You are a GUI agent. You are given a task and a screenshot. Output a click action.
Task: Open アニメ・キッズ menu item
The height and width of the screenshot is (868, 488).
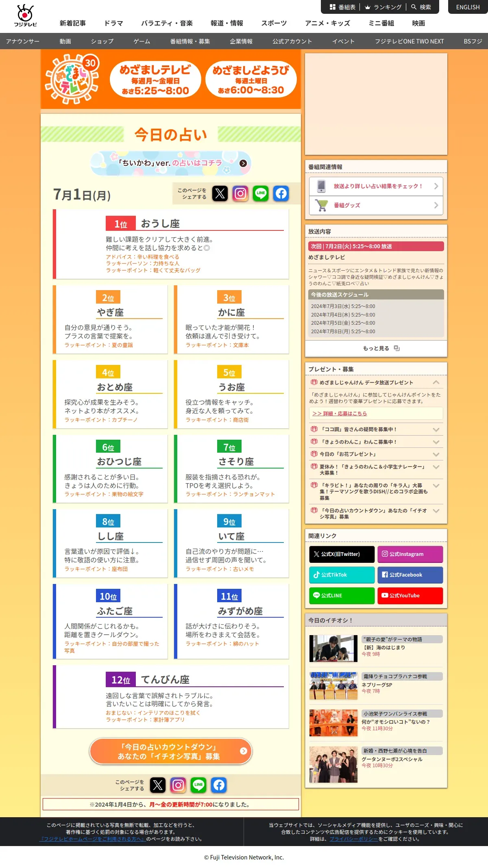pyautogui.click(x=327, y=23)
